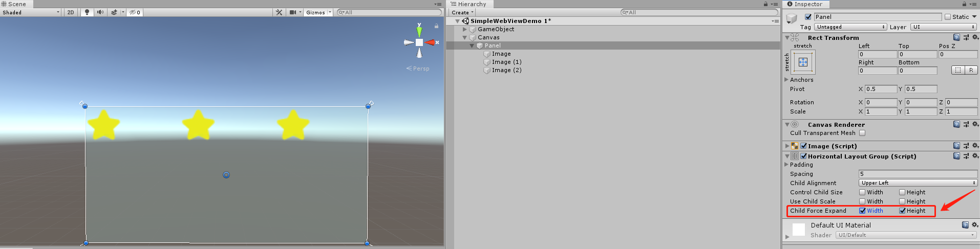Select Image (2) in Hierarchy
Screen dimensions: 980x249
tap(507, 70)
